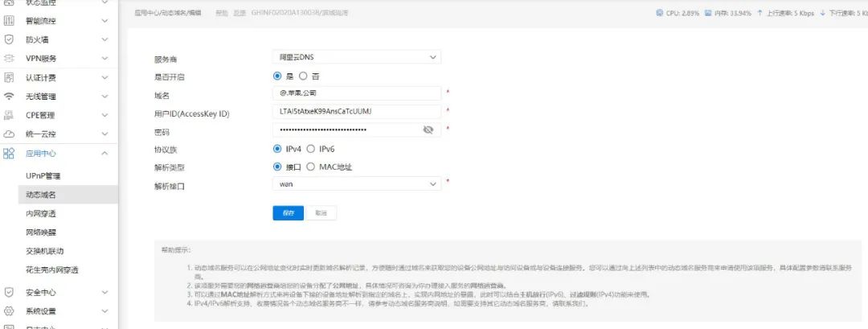
Task: Click the VPN服务 menu label
Action: 41,59
